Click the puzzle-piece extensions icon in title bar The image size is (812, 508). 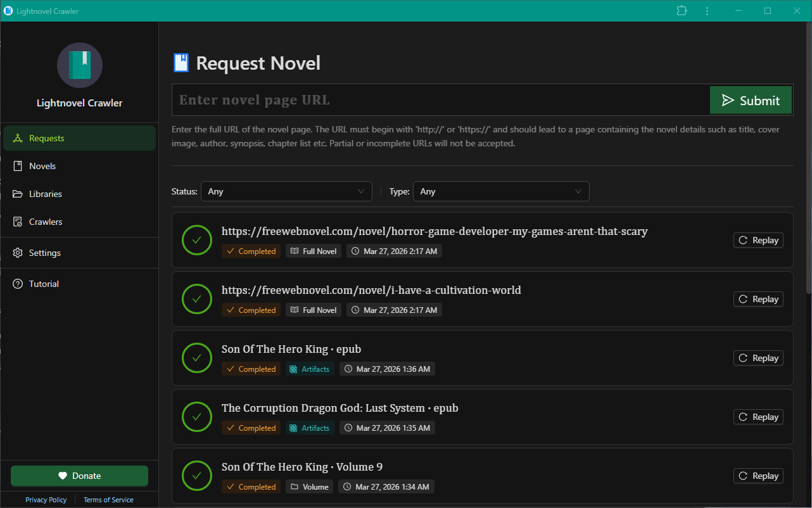pos(682,11)
